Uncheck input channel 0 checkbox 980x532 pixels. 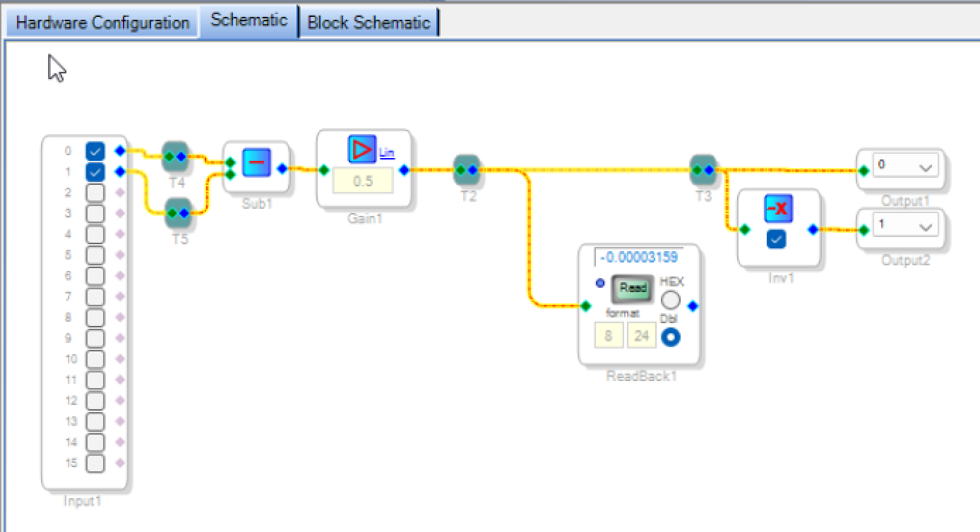(95, 151)
